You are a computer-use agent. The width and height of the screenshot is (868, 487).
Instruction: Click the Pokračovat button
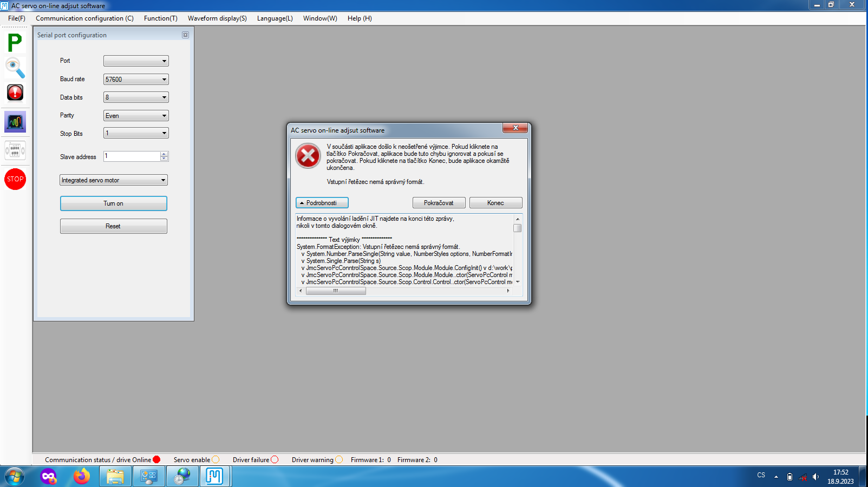tap(439, 203)
